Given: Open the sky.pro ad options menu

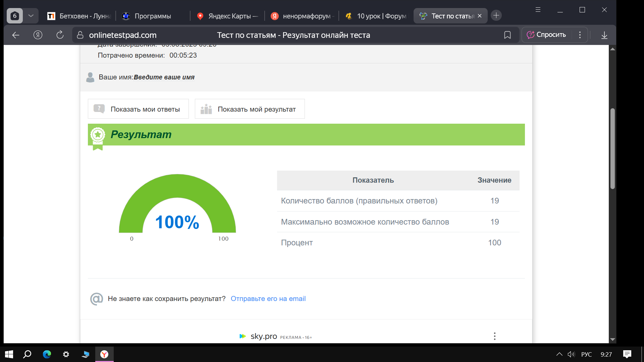Looking at the screenshot, I should (x=494, y=336).
